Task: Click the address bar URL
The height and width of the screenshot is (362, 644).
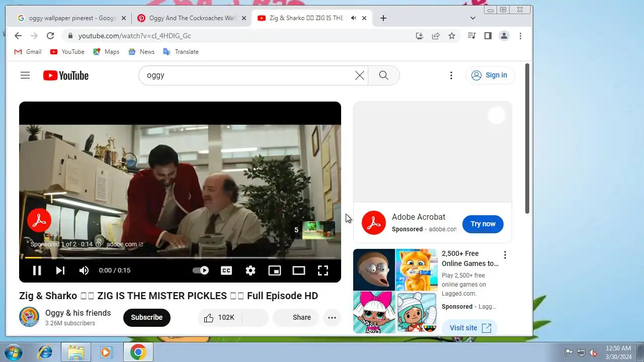Action: [134, 36]
